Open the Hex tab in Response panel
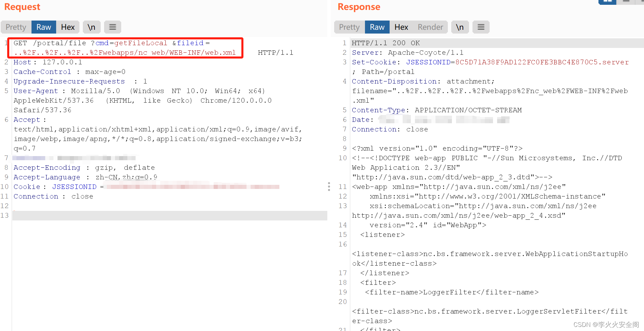 (x=401, y=27)
